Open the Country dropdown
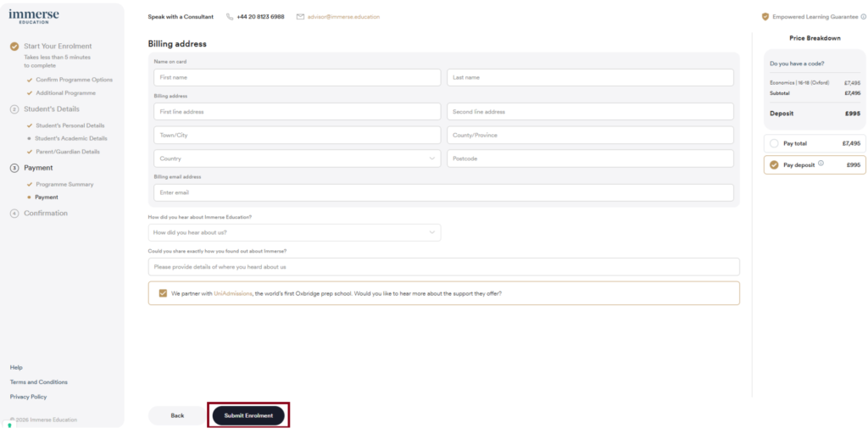The width and height of the screenshot is (868, 434). 298,159
